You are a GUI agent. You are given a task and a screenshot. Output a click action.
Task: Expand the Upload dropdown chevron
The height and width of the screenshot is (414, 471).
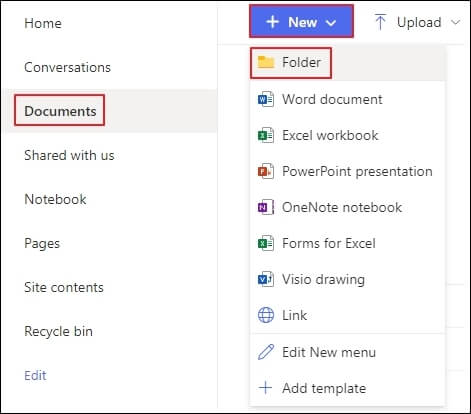click(455, 22)
